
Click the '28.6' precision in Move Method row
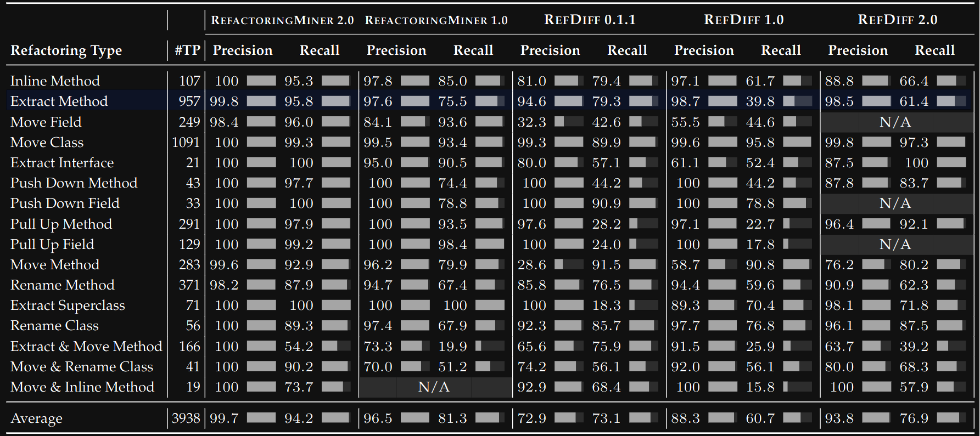pyautogui.click(x=531, y=265)
